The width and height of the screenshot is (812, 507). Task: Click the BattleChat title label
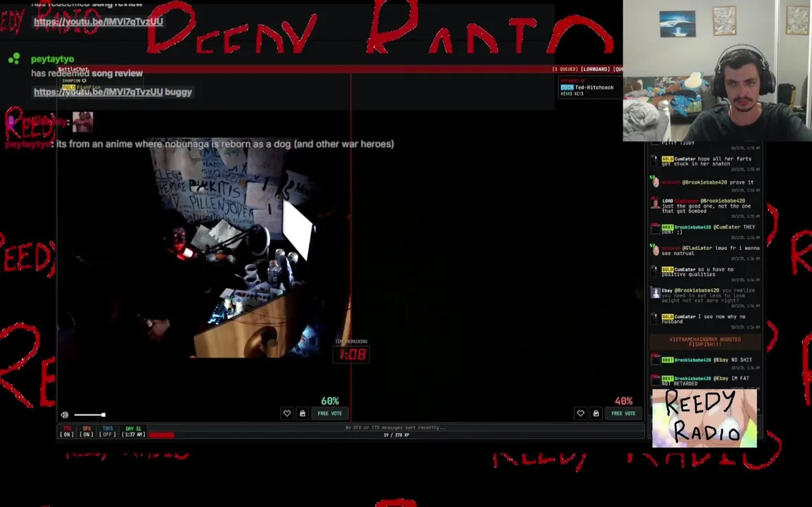pos(73,69)
